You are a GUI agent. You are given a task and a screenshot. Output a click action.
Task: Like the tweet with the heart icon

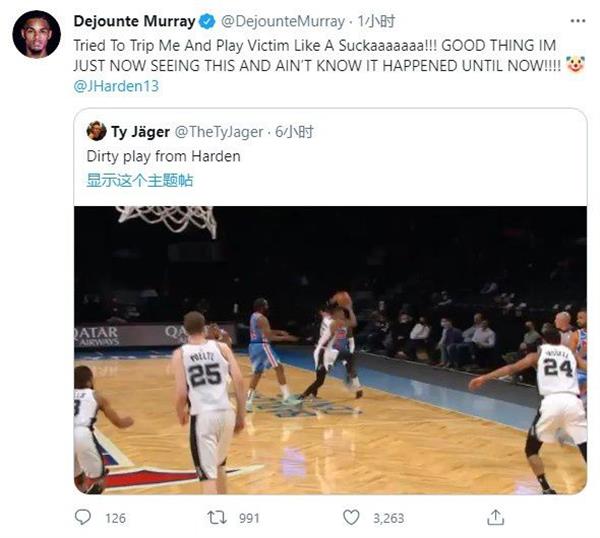click(351, 517)
